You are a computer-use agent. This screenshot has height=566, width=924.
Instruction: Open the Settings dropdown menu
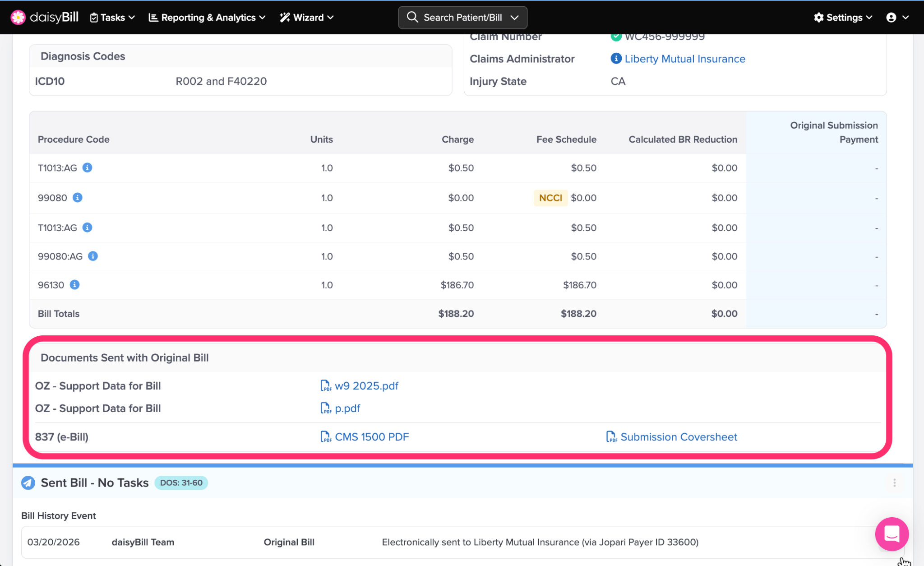coord(843,17)
